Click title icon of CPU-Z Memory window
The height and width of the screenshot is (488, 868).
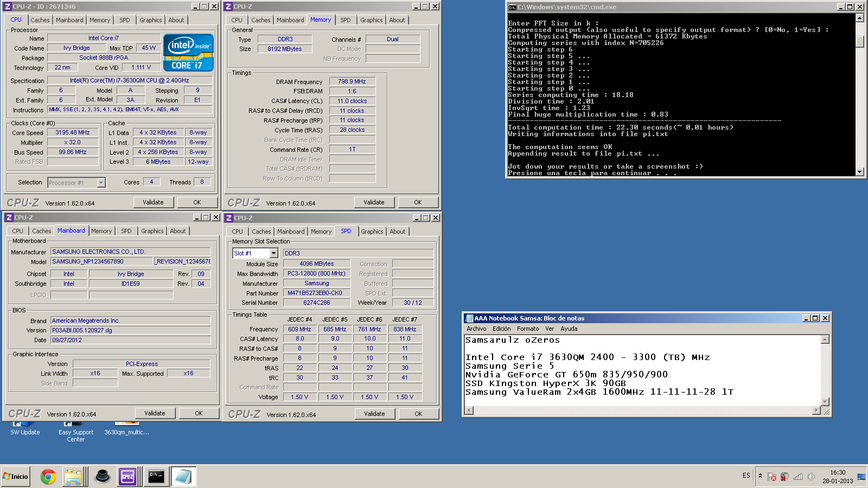[x=228, y=7]
